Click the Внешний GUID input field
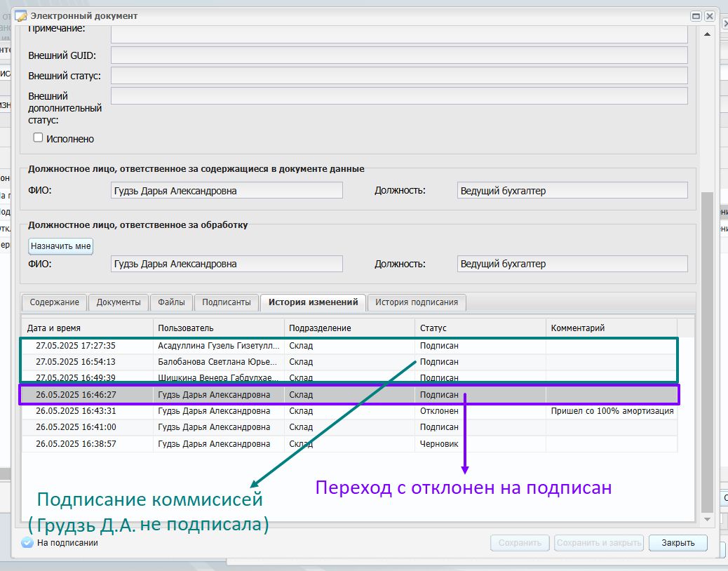The width and height of the screenshot is (728, 571). click(399, 55)
